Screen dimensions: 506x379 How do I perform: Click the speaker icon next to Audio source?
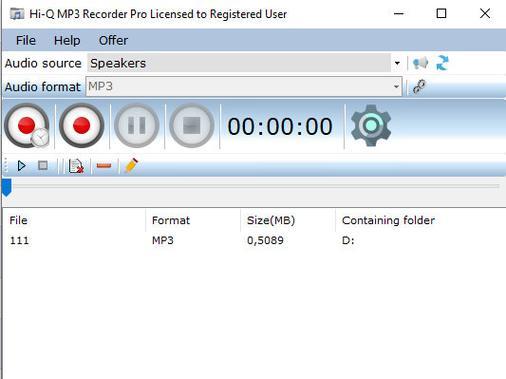click(x=421, y=63)
